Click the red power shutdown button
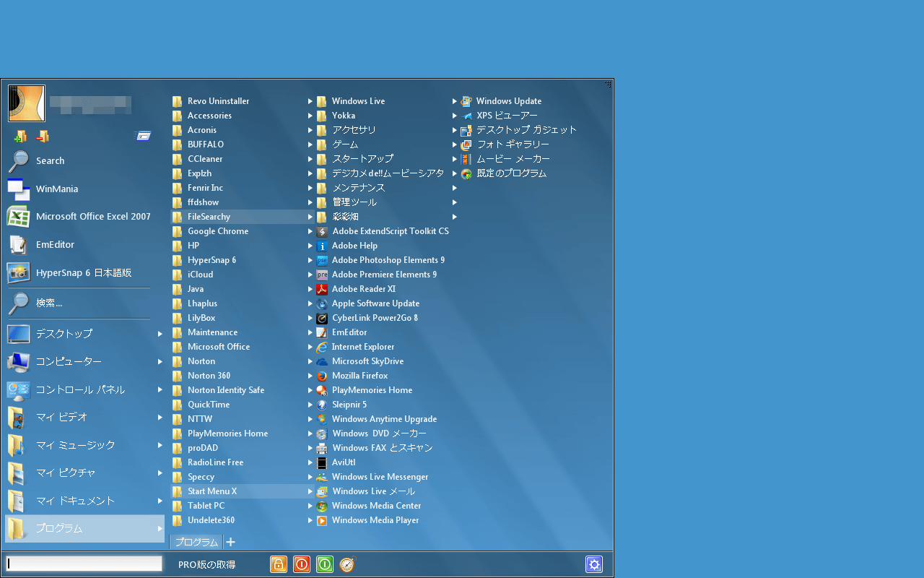924x578 pixels. [x=302, y=564]
